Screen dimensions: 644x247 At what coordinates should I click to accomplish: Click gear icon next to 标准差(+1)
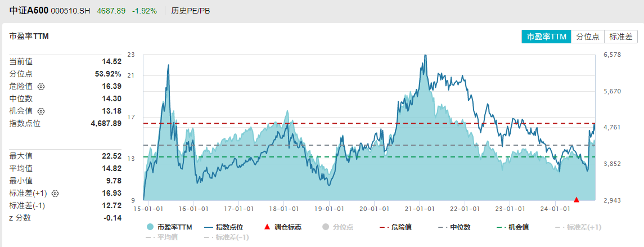55,194
